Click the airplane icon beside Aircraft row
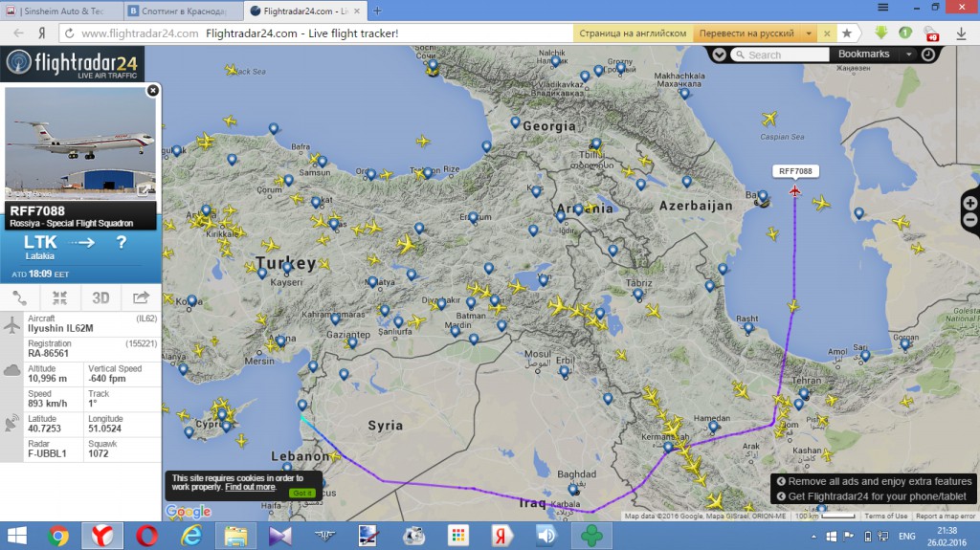This screenshot has width=980, height=550. [x=11, y=325]
